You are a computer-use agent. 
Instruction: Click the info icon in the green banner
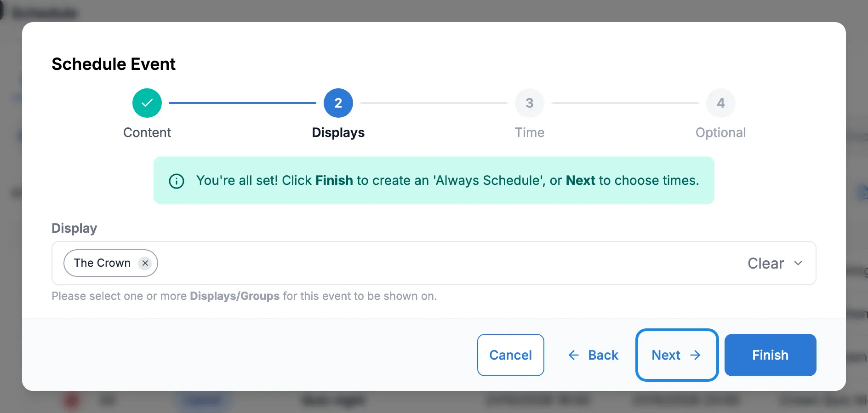[x=177, y=181]
